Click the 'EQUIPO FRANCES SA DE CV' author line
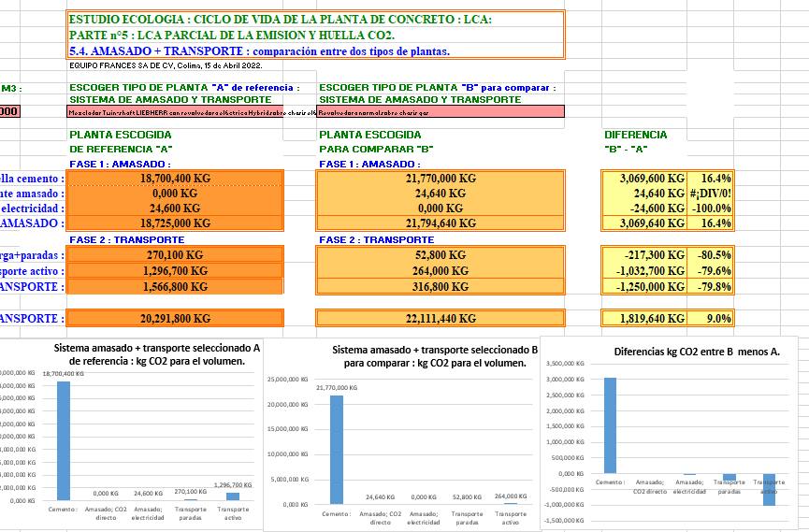This screenshot has width=809, height=532. [x=166, y=65]
